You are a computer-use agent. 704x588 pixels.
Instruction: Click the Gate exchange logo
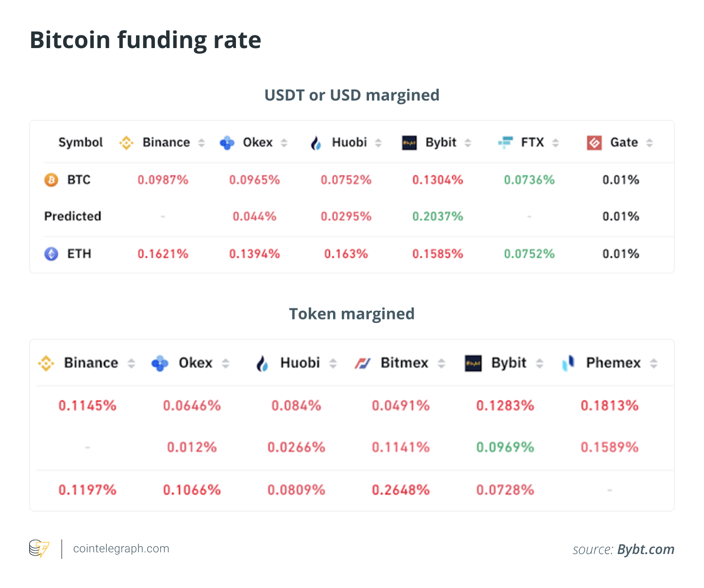click(x=594, y=143)
